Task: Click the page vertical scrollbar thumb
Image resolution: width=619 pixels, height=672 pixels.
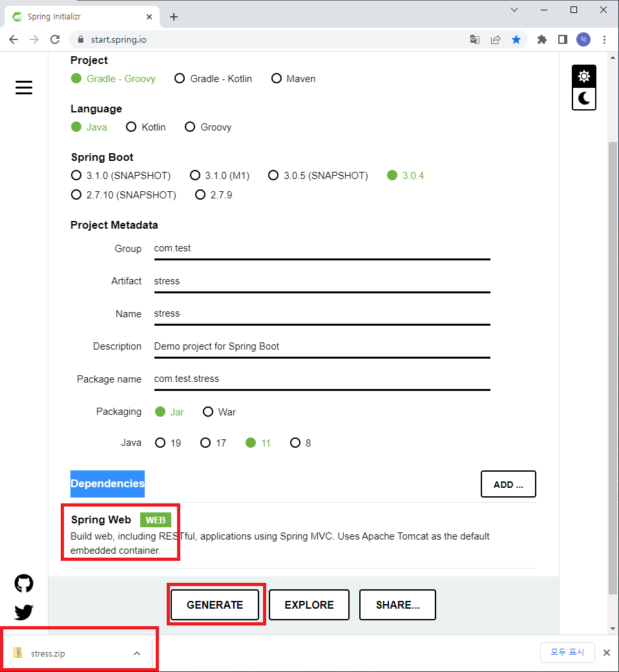Action: (613, 368)
